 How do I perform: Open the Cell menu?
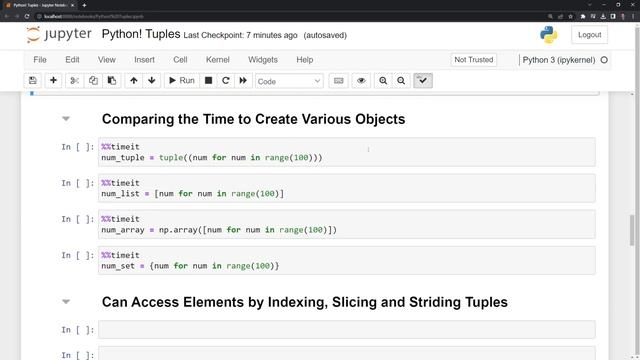tap(180, 60)
